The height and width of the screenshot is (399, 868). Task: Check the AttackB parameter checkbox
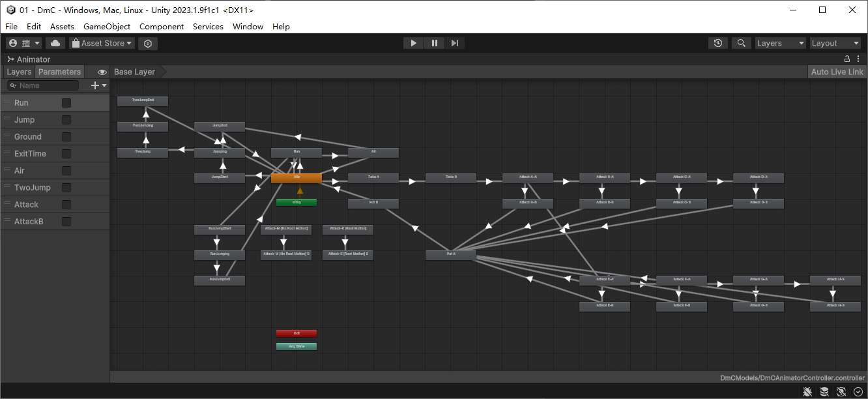pos(66,222)
